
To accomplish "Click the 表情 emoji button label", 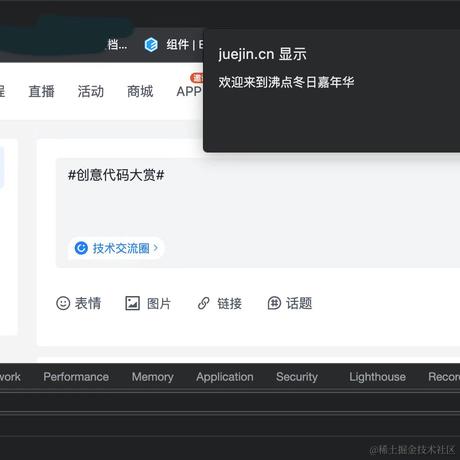I will coord(88,303).
